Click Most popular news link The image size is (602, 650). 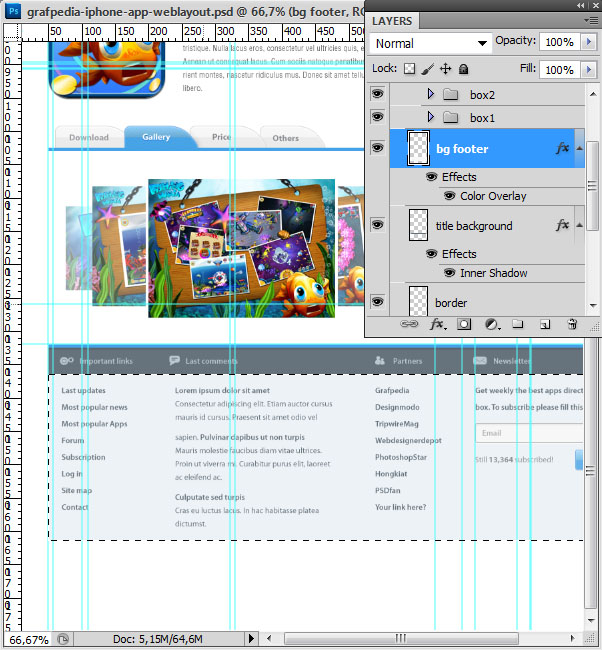[x=95, y=407]
